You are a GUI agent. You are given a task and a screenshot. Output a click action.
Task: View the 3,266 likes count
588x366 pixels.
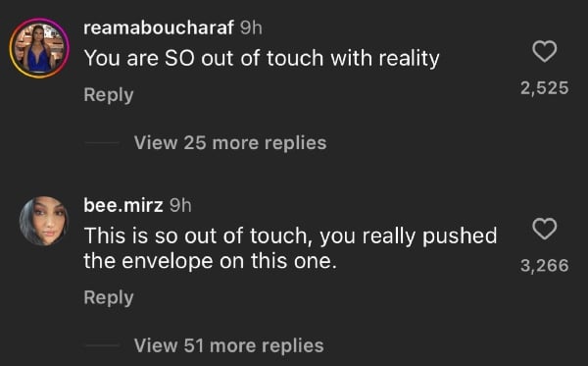point(545,266)
